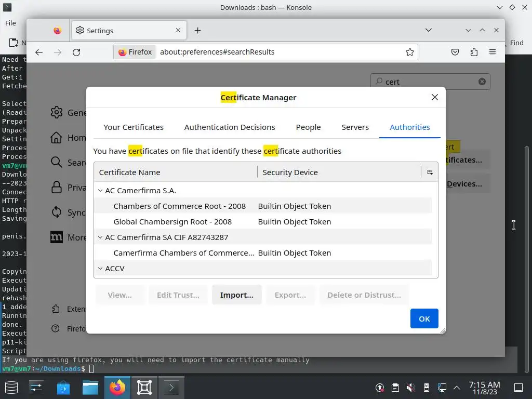
Task: Collapse the AC Camerfirma S.A. group
Action: 100,191
